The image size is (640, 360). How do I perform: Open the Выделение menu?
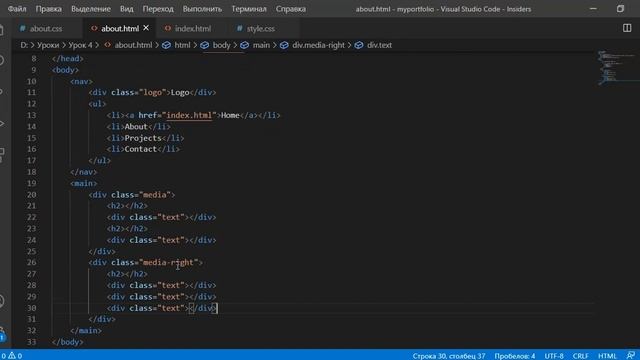tap(91, 9)
